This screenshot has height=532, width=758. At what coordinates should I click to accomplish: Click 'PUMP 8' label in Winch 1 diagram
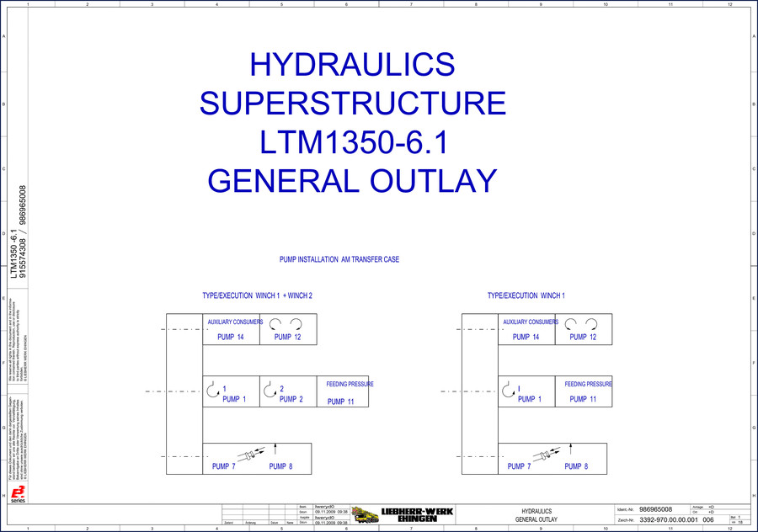576,466
